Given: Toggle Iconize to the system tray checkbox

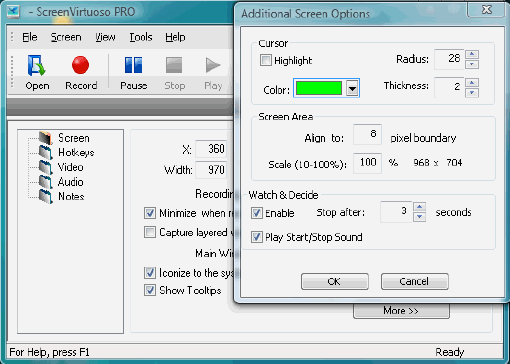Looking at the screenshot, I should pyautogui.click(x=150, y=273).
